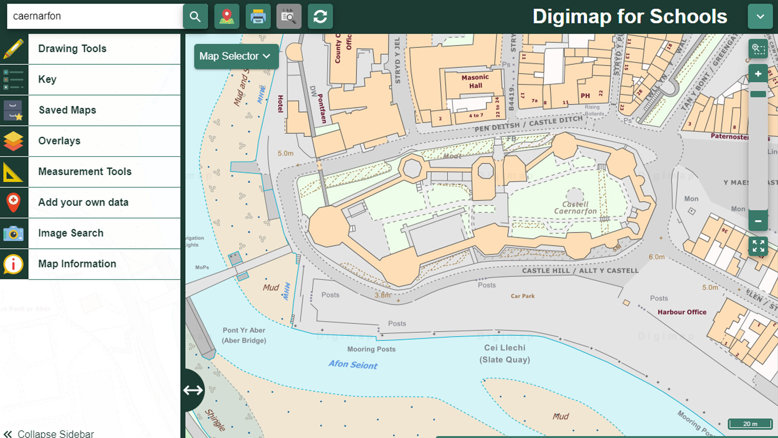Click the print map icon
This screenshot has height=438, width=778.
click(x=258, y=16)
